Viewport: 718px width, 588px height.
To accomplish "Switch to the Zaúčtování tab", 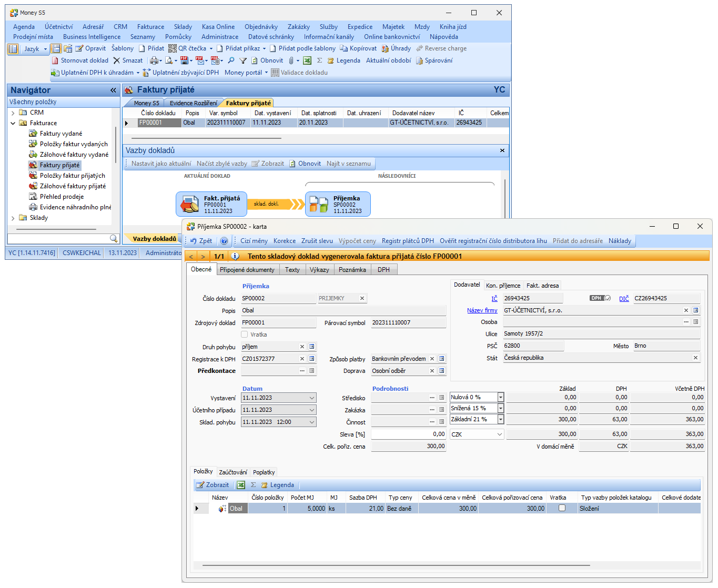I will pyautogui.click(x=233, y=472).
